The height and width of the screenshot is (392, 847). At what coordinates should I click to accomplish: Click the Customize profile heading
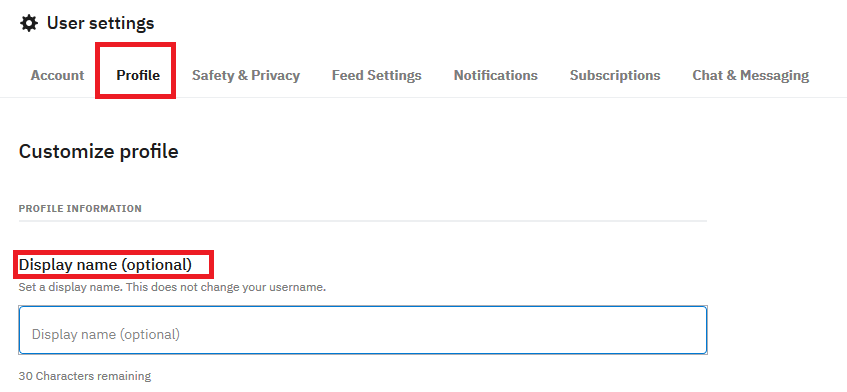click(98, 151)
